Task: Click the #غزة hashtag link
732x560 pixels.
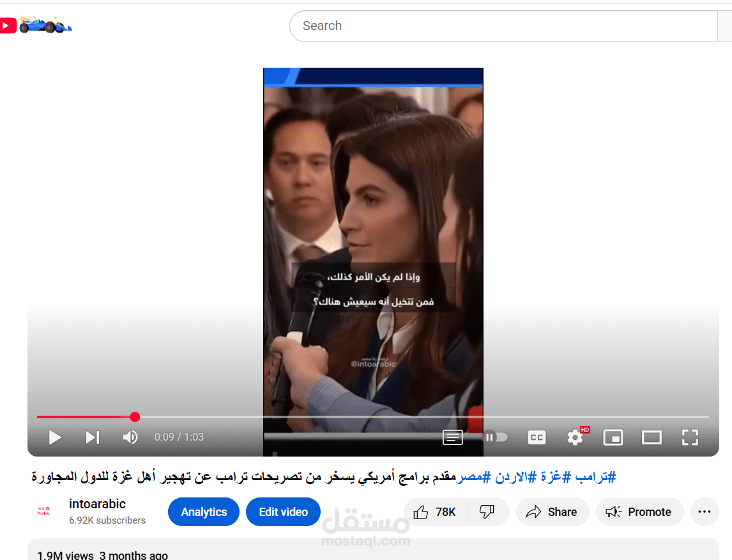Action: 556,477
